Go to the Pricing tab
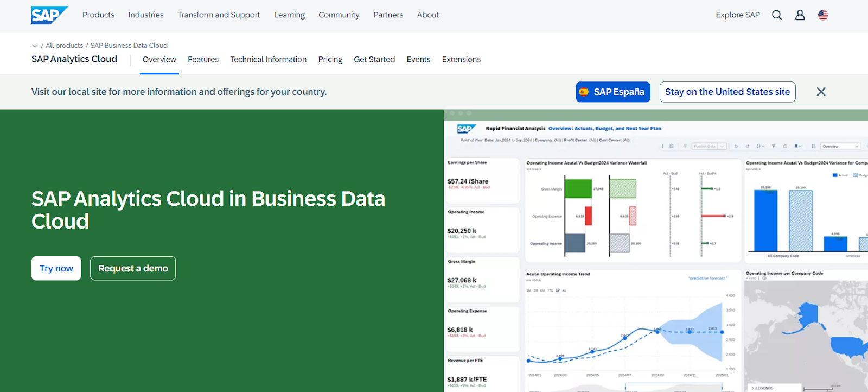Image resolution: width=868 pixels, height=392 pixels. [330, 60]
